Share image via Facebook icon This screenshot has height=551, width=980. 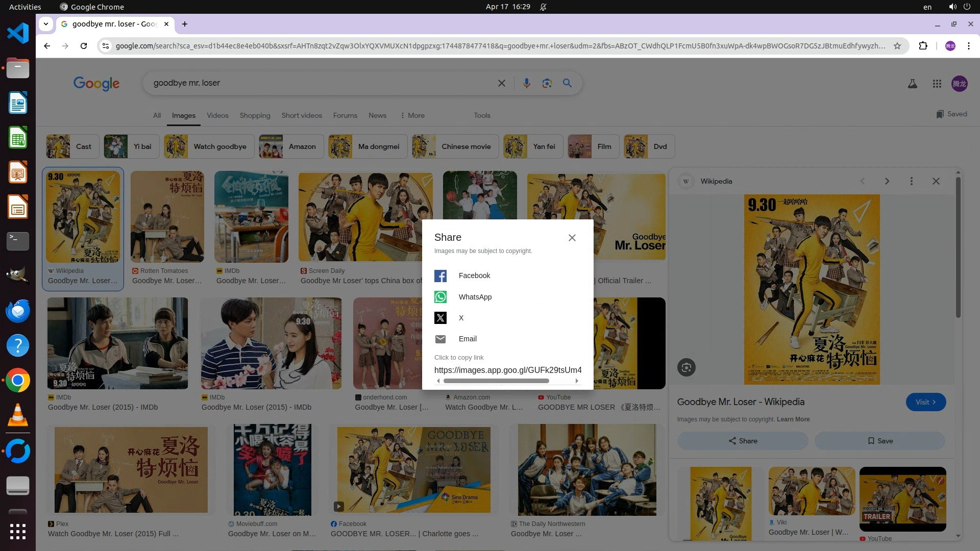pos(440,276)
